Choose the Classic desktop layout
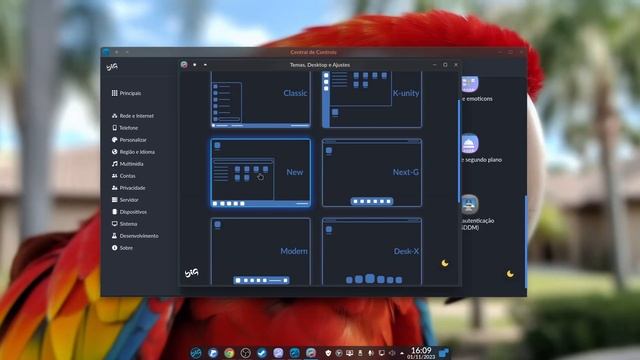Viewport: 640px width, 360px height. coord(260,100)
